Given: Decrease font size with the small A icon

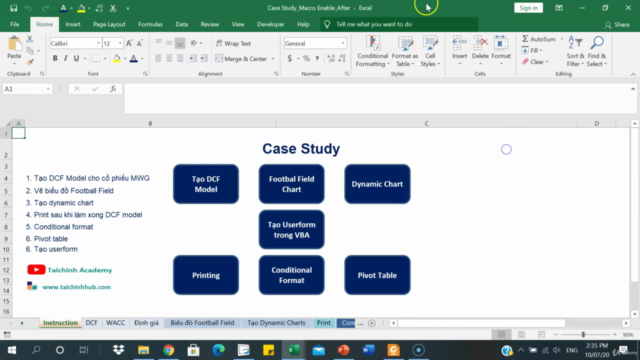Looking at the screenshot, I should coord(140,43).
